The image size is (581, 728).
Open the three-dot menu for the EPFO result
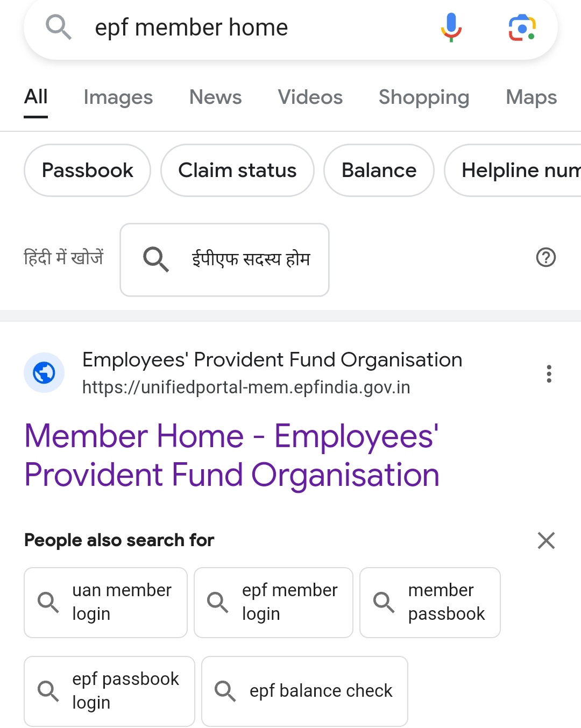[549, 373]
